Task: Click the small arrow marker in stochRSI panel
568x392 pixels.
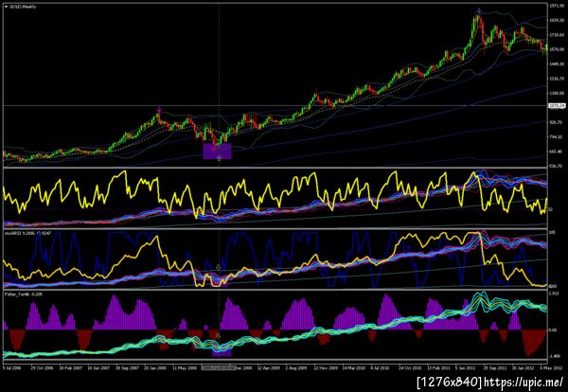Action: coord(218,267)
